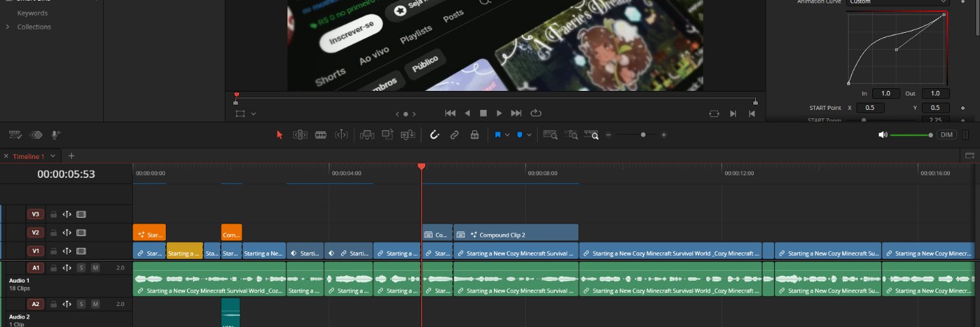Screen dimensions: 980x327
Task: Click Full Extent Zoom icon
Action: 550,135
